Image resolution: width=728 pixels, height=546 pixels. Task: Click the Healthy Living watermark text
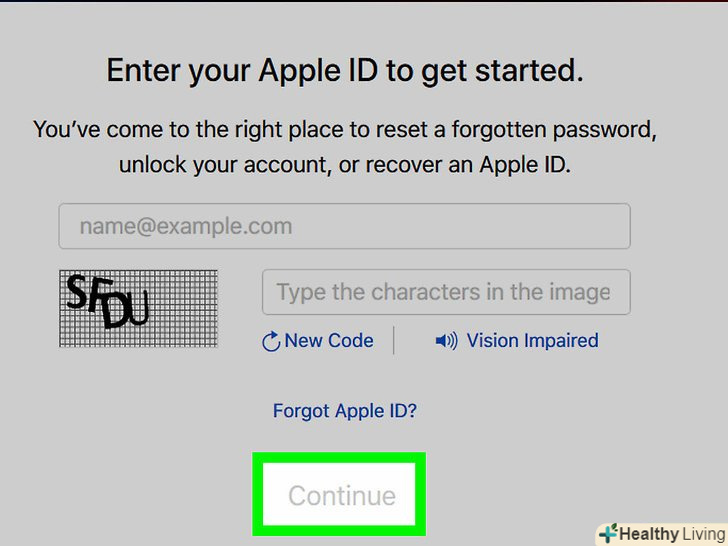click(x=670, y=533)
